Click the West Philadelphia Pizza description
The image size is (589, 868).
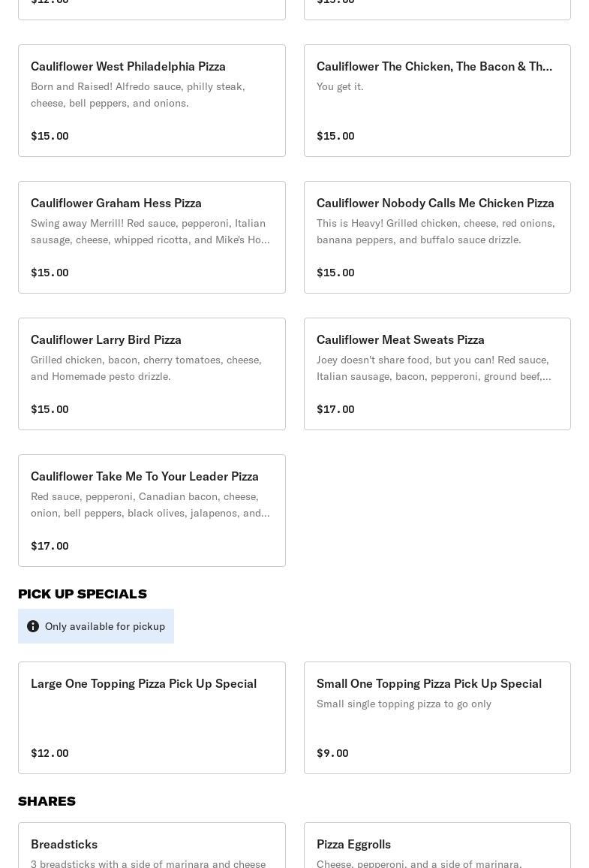pyautogui.click(x=138, y=95)
